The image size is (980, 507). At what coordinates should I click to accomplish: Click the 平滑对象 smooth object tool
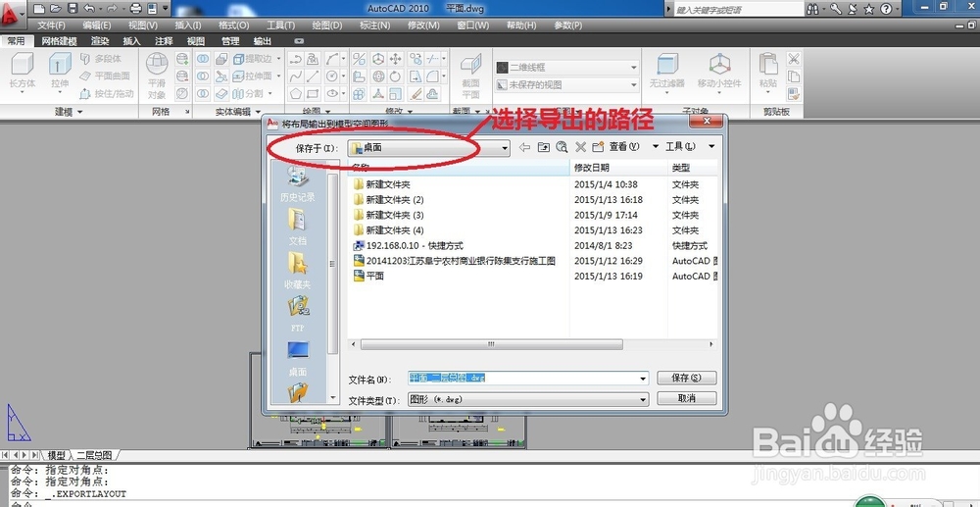157,76
